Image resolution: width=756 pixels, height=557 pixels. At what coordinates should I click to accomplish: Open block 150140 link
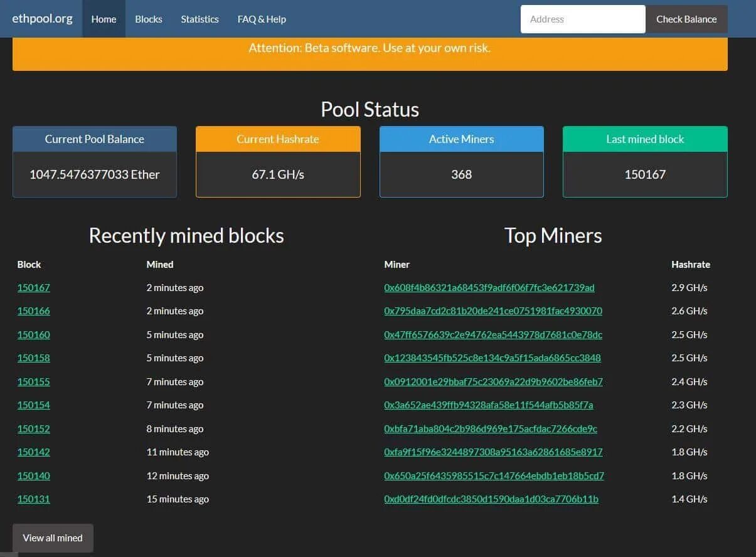(34, 476)
